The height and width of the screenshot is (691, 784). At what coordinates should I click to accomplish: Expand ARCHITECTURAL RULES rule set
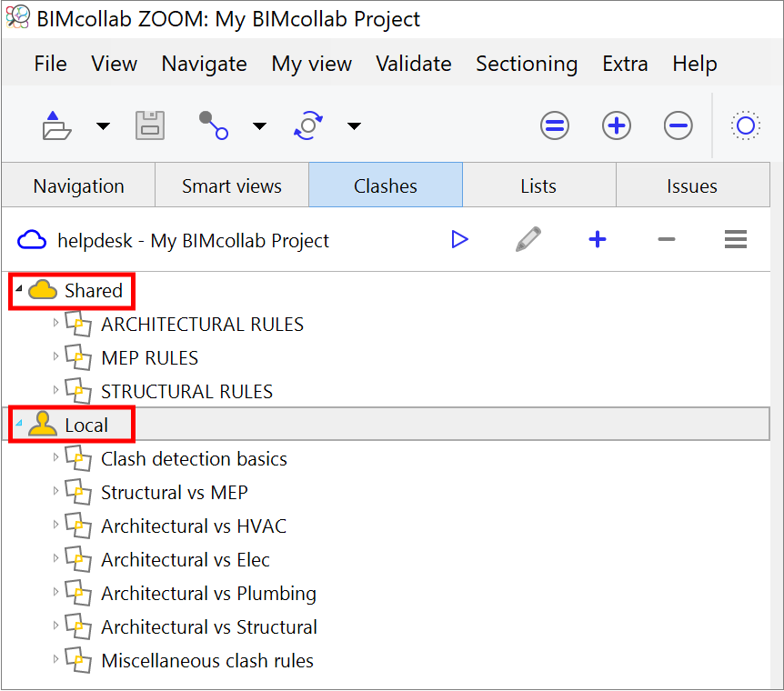(55, 323)
